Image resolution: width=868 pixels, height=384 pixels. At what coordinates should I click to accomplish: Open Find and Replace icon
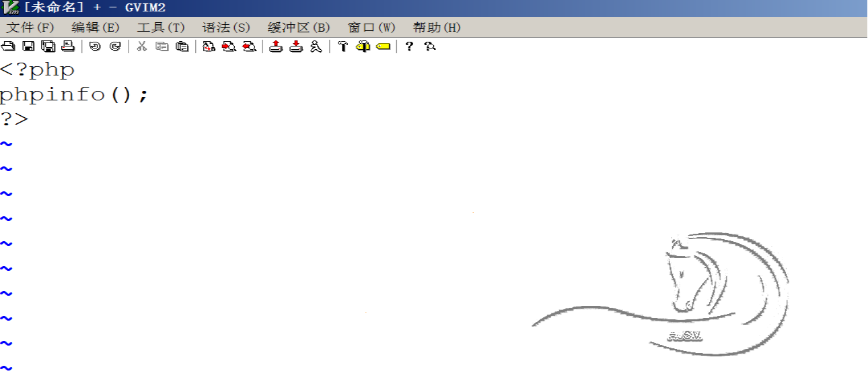click(209, 46)
